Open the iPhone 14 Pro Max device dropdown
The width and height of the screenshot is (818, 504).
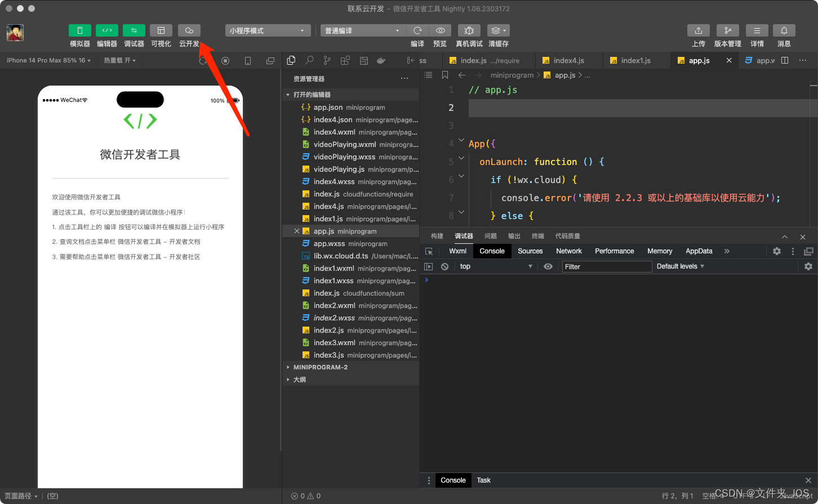coord(48,60)
